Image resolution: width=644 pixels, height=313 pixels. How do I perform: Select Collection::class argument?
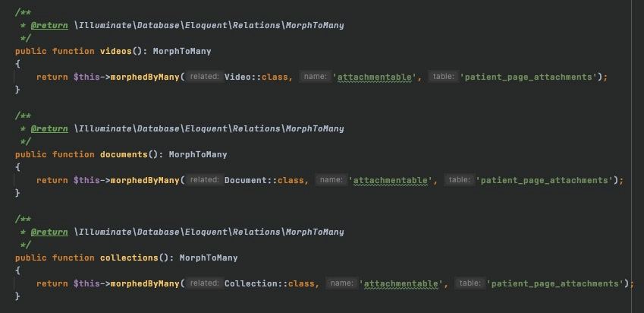(269, 283)
